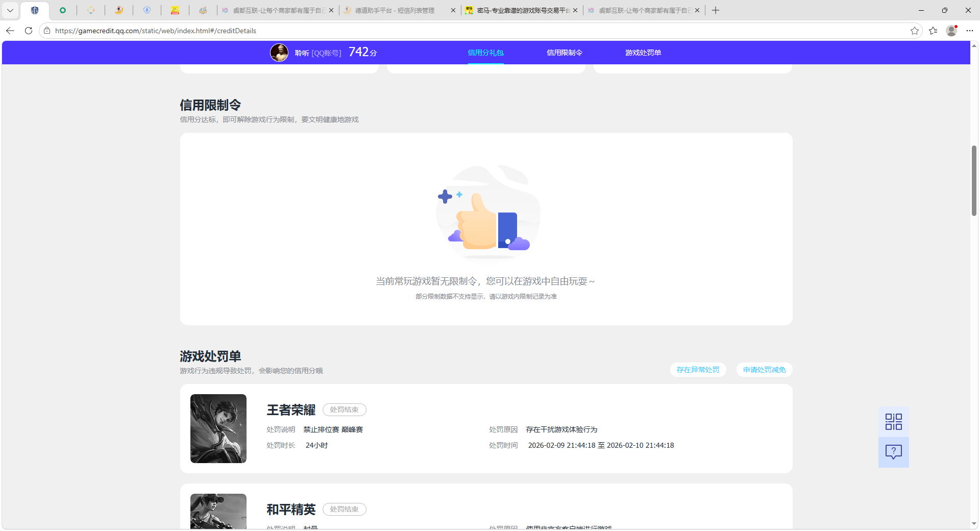Image resolution: width=980 pixels, height=531 pixels.
Task: Open the tab search dropdown arrow
Action: click(x=10, y=10)
